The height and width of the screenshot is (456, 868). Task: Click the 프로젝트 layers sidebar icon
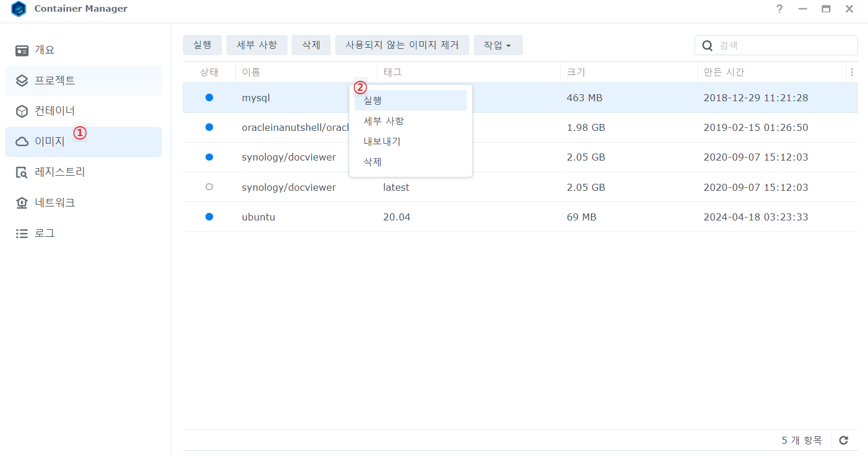pos(22,80)
